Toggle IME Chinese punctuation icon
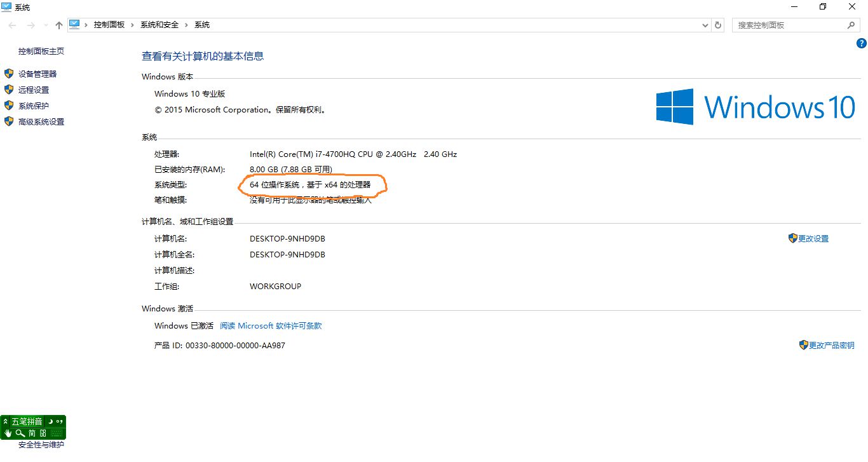This screenshot has height=462, width=868. [x=59, y=421]
